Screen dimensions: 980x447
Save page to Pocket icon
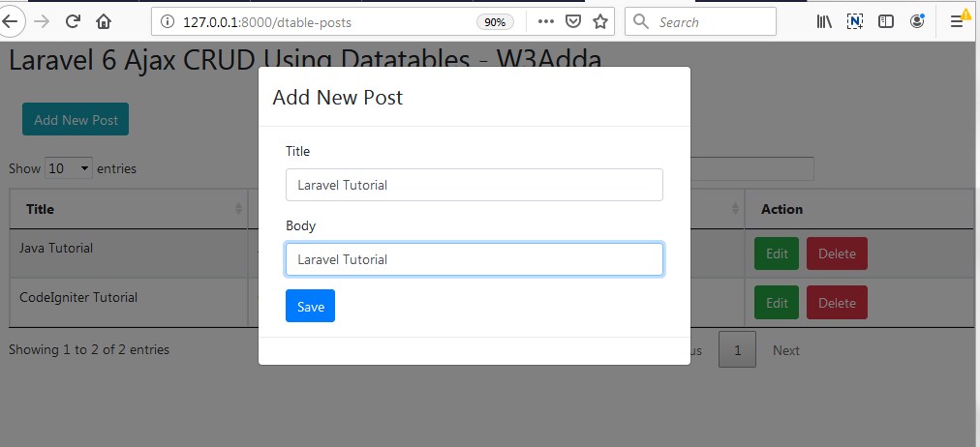[573, 22]
